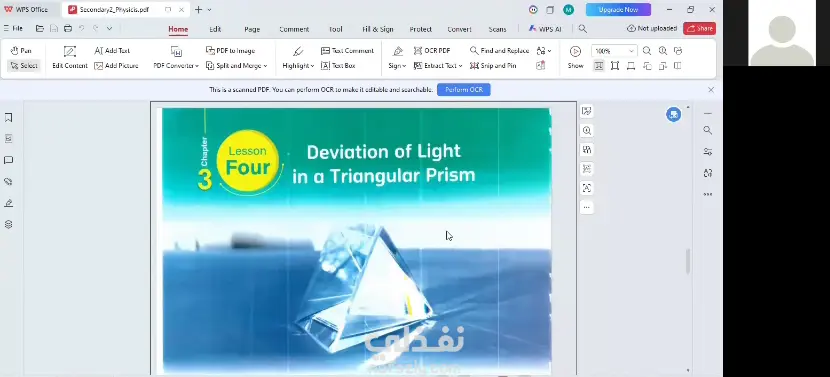This screenshot has height=377, width=830.
Task: Start slideshow with Show button
Action: click(x=575, y=58)
